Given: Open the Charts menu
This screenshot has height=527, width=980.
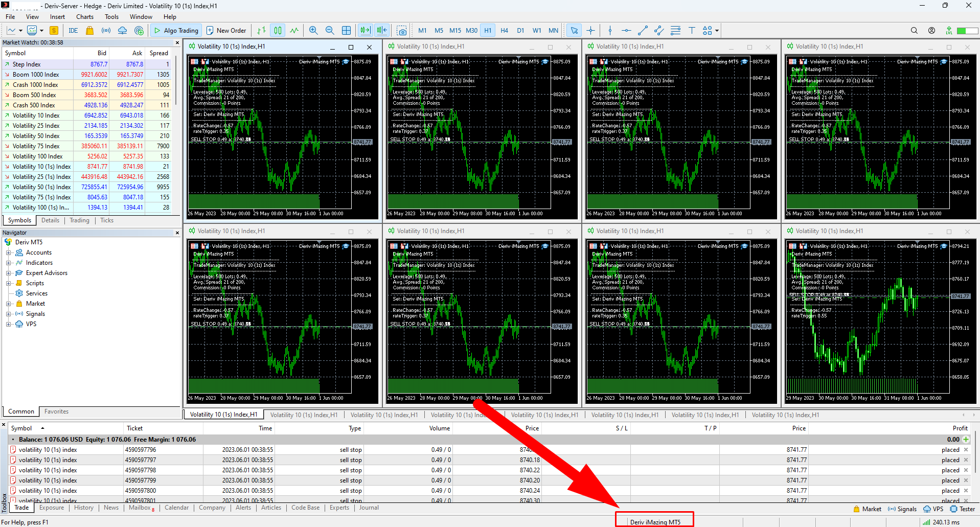Looking at the screenshot, I should [x=85, y=17].
